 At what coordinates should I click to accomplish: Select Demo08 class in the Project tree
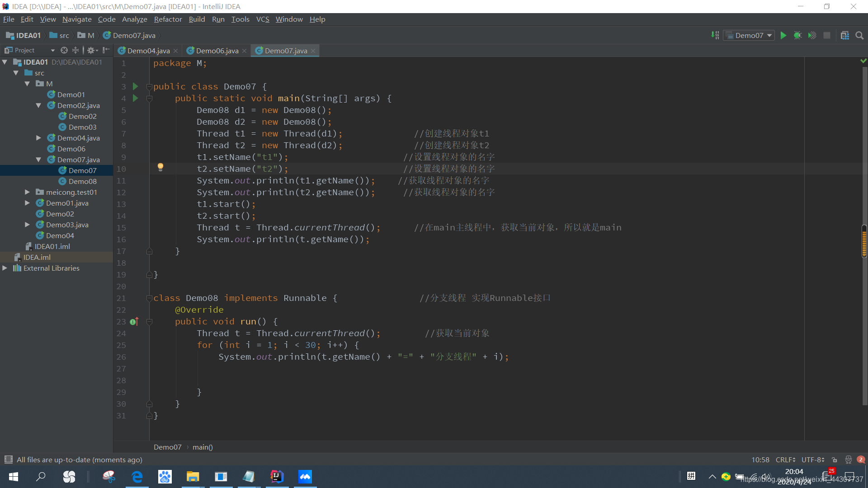(x=78, y=181)
